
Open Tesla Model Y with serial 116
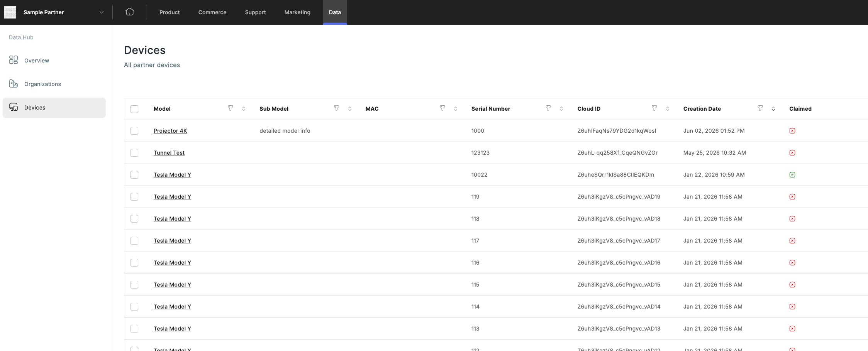[x=172, y=263]
